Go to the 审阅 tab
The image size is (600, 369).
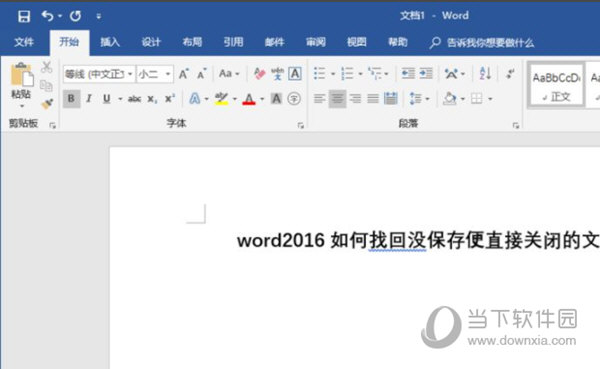click(x=316, y=42)
